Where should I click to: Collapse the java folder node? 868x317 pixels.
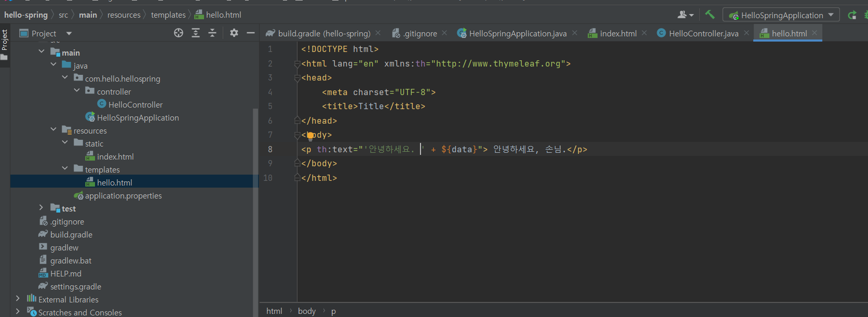(x=53, y=64)
